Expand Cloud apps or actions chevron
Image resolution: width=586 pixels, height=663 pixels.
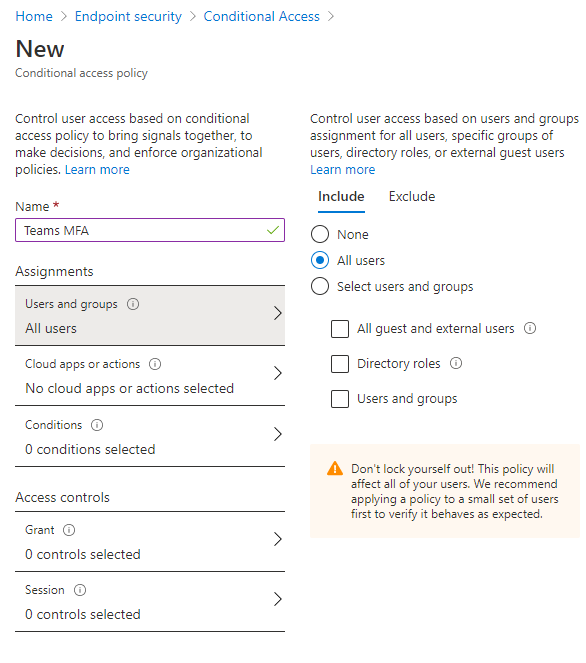coord(277,373)
